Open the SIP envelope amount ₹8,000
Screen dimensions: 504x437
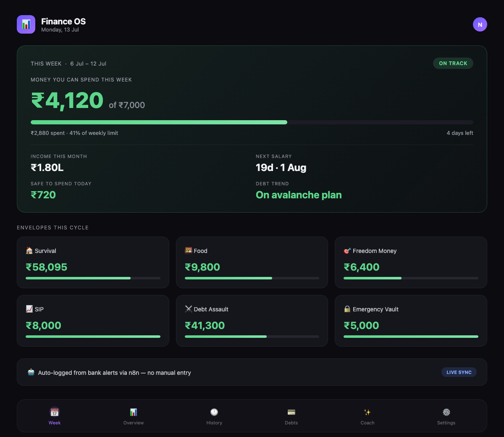(44, 326)
